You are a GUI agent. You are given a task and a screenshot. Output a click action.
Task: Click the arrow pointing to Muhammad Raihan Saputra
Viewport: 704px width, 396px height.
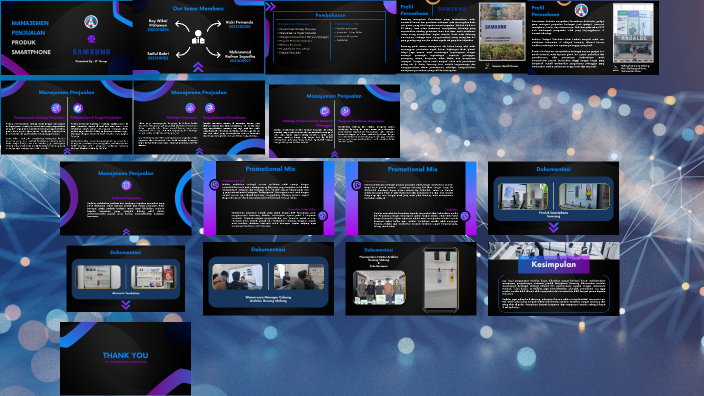click(x=214, y=53)
